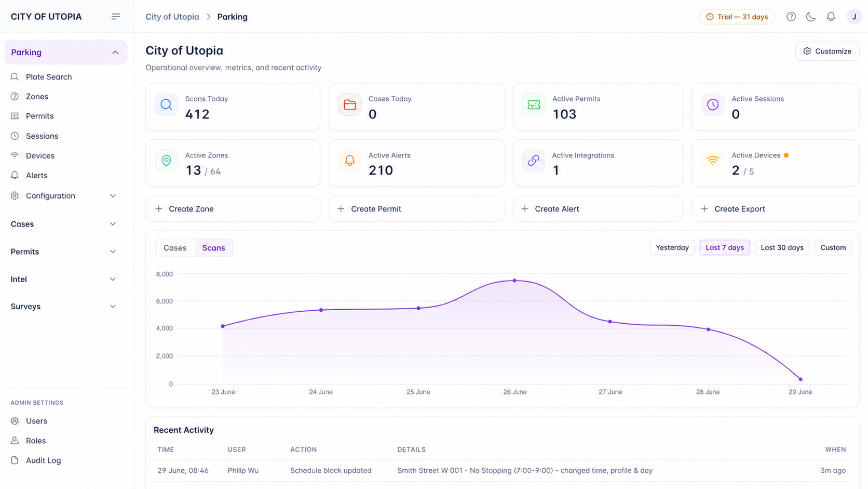The height and width of the screenshot is (489, 868).
Task: Collapse the sidebar with the hamburger icon
Action: (116, 17)
